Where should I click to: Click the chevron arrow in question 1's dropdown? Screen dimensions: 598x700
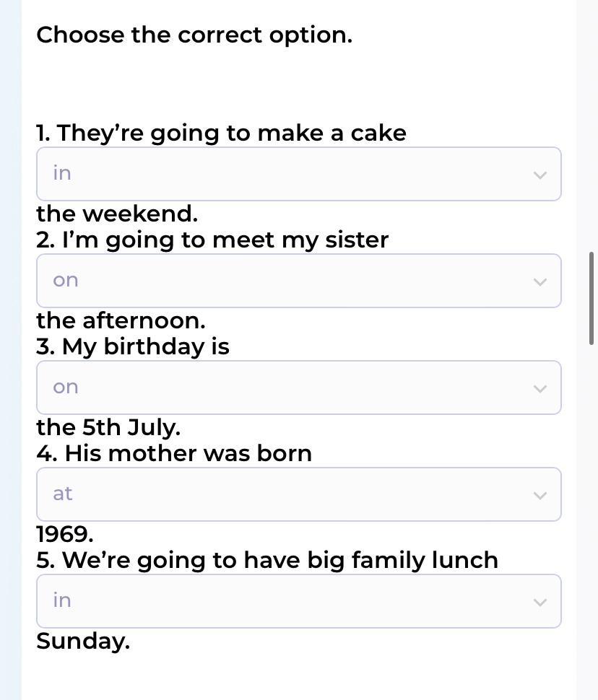pos(539,175)
